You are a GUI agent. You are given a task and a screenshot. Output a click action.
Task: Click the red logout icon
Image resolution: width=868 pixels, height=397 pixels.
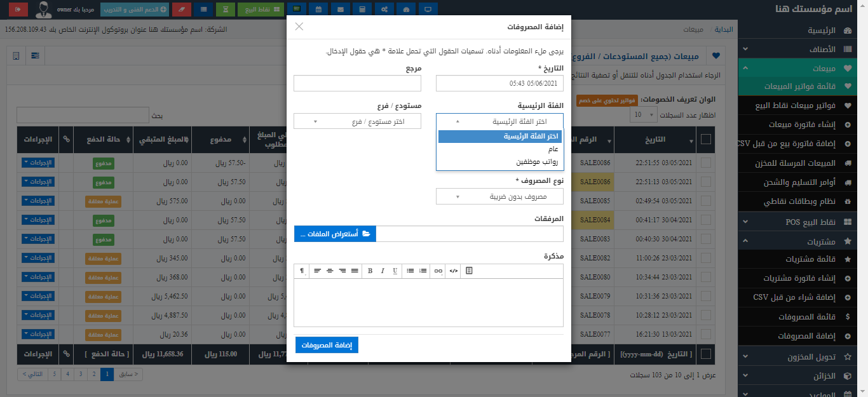18,10
